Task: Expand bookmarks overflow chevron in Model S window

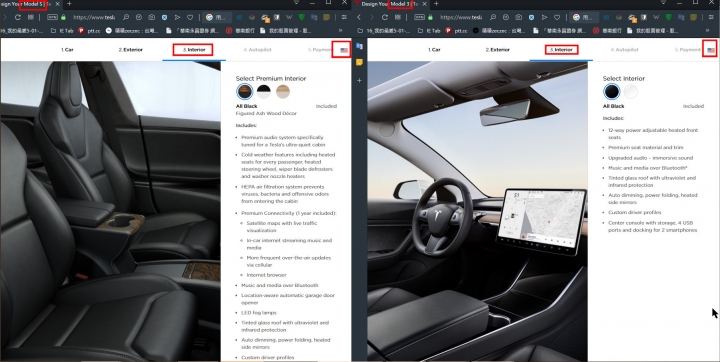Action: click(341, 31)
